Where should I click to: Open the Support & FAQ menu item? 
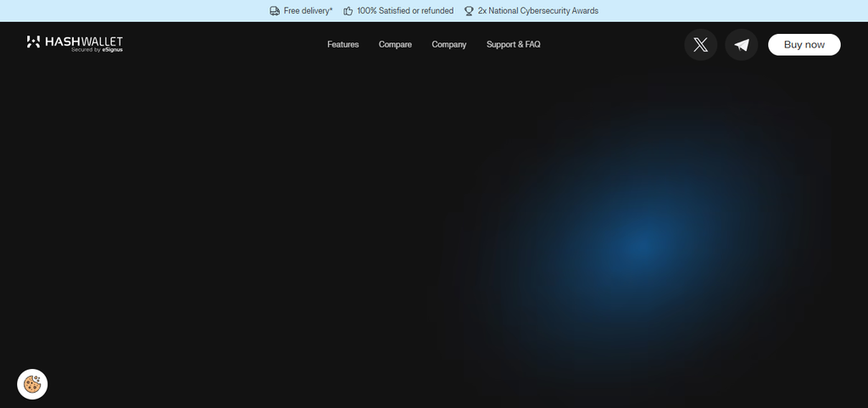(x=513, y=44)
